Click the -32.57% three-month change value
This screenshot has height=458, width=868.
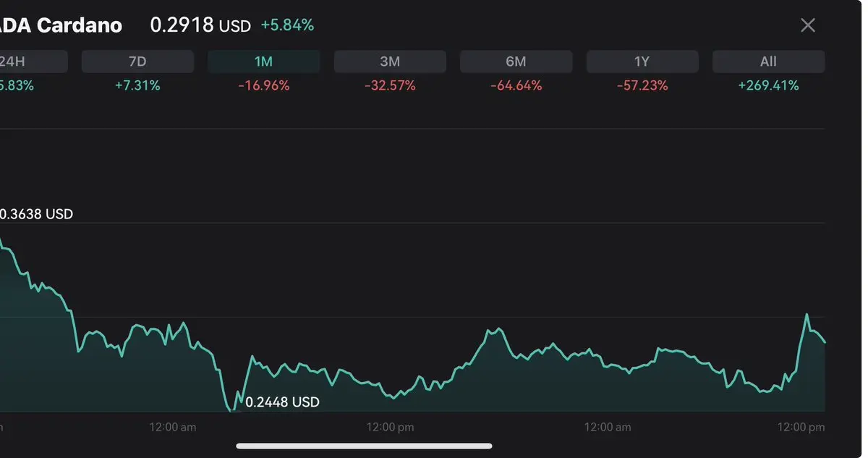click(x=390, y=85)
